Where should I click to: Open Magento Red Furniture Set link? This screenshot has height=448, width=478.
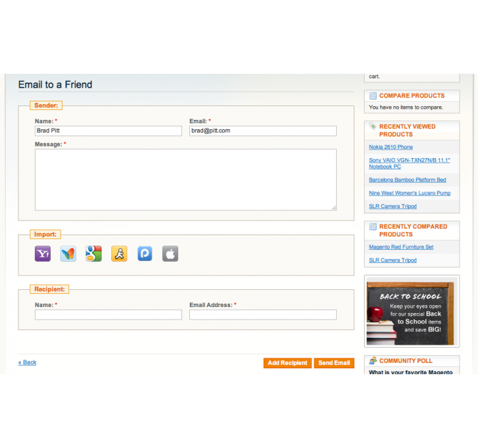click(x=401, y=247)
